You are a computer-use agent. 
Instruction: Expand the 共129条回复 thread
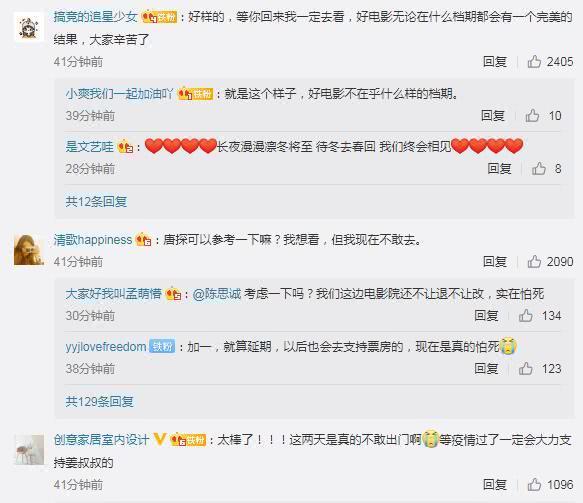(x=100, y=402)
